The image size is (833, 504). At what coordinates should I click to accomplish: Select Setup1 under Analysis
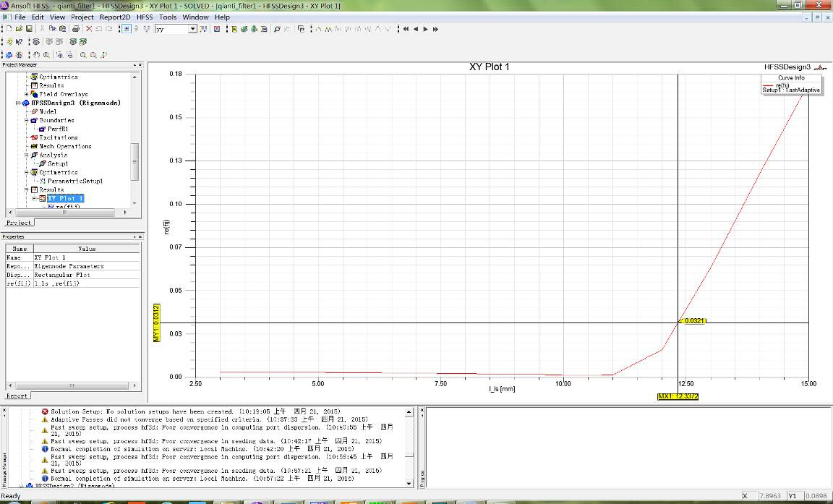(x=58, y=163)
